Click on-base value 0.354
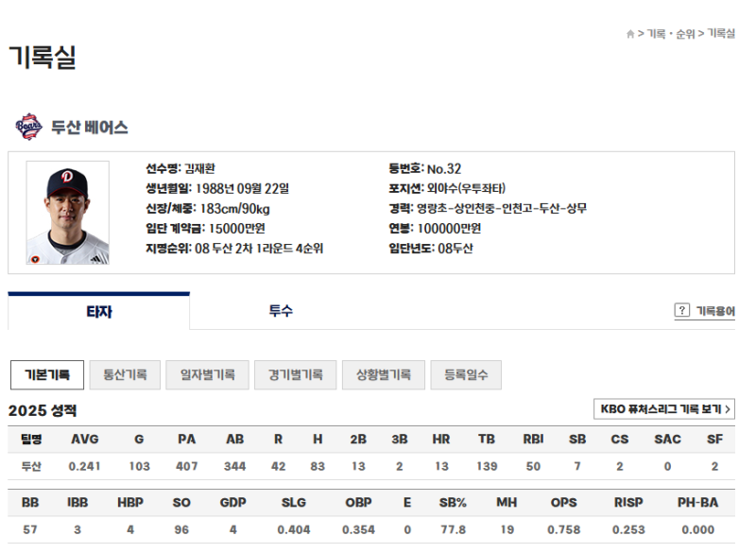The image size is (756, 553). click(x=358, y=529)
